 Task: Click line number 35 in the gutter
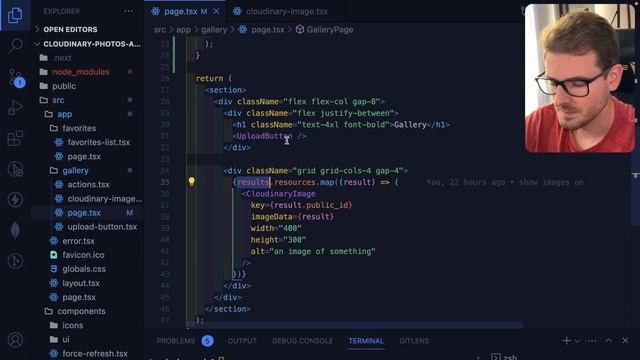pyautogui.click(x=164, y=182)
